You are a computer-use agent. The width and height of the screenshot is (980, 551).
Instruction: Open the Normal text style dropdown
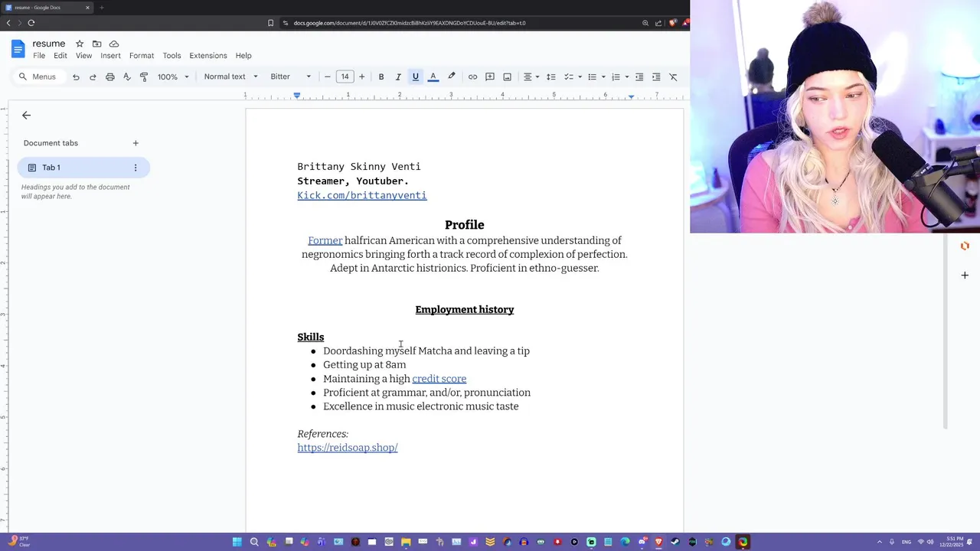pos(230,77)
